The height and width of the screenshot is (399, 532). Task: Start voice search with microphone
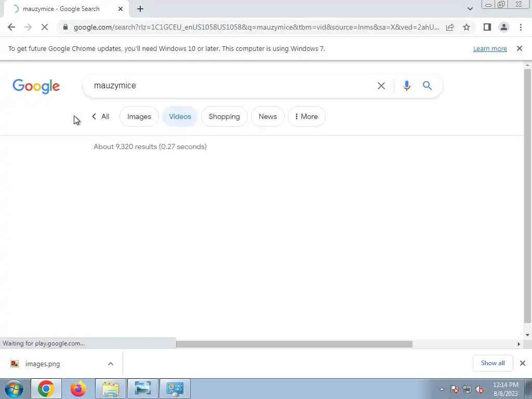406,86
